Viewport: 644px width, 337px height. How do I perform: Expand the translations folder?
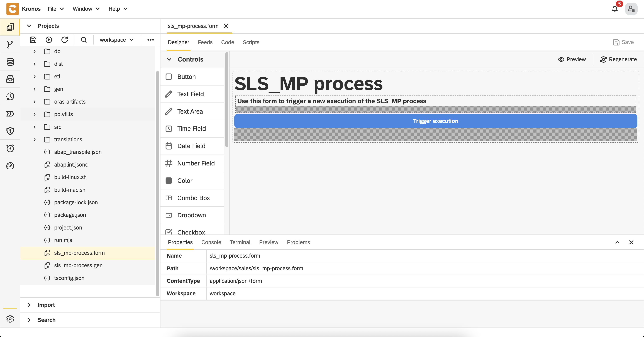pyautogui.click(x=35, y=140)
